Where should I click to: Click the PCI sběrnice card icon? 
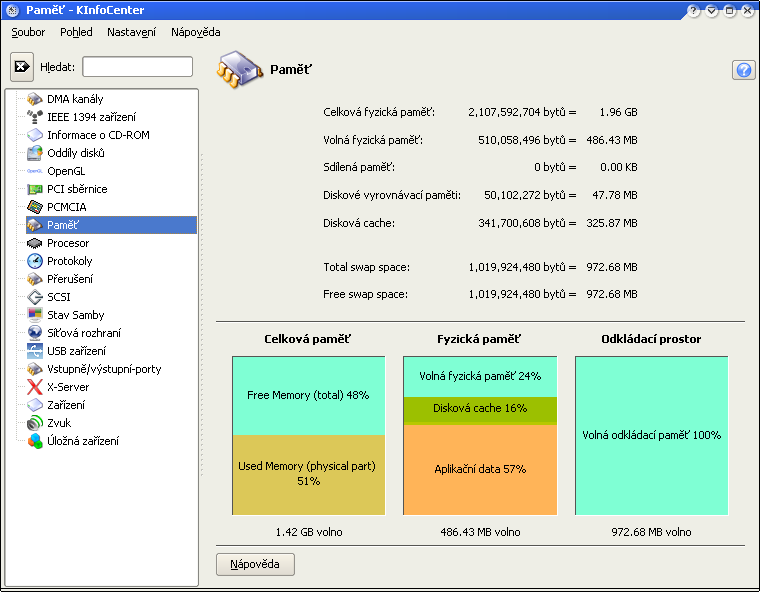click(35, 189)
